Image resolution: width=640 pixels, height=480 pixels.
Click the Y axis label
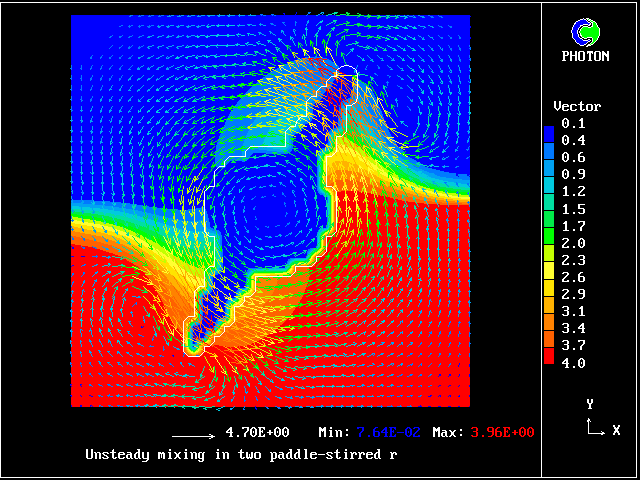click(590, 404)
